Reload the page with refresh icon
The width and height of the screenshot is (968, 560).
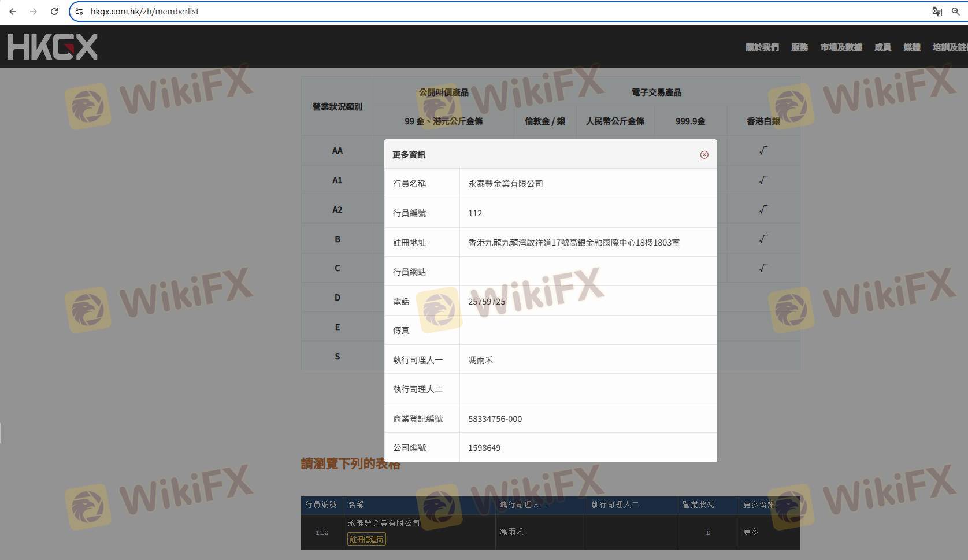click(54, 12)
